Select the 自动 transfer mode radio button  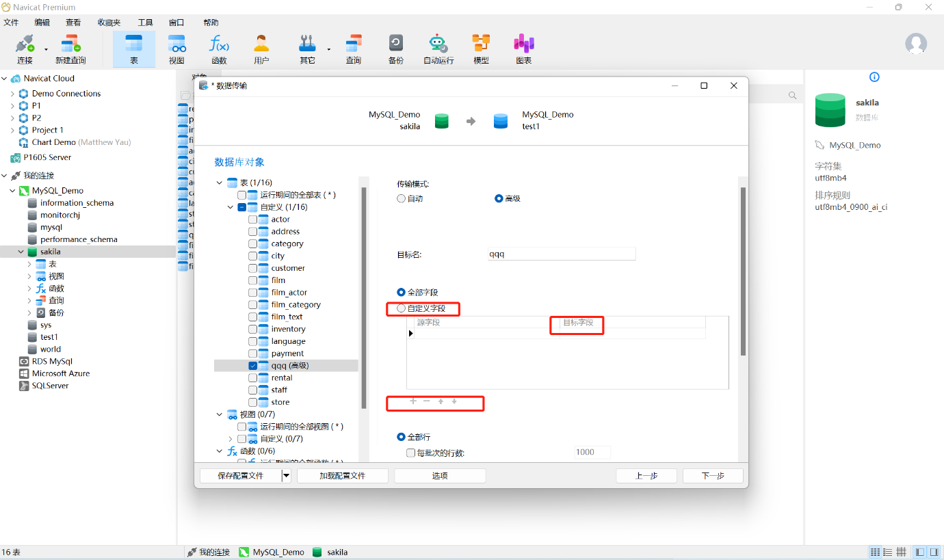[x=402, y=198]
